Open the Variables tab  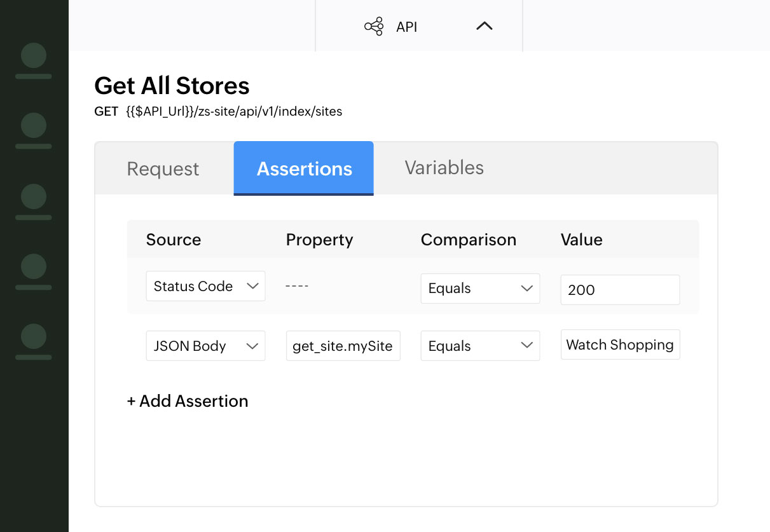[444, 168]
